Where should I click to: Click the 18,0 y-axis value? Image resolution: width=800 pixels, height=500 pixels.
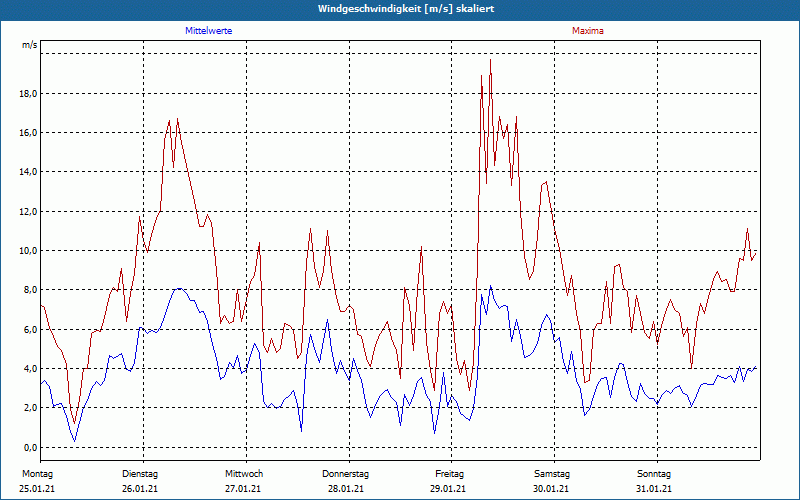pos(29,93)
